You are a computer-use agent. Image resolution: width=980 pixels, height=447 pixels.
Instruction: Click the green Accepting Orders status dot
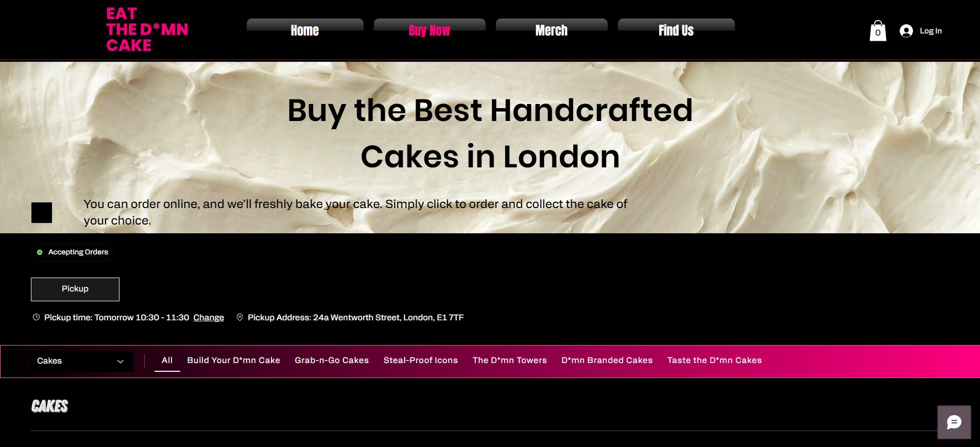click(x=40, y=252)
